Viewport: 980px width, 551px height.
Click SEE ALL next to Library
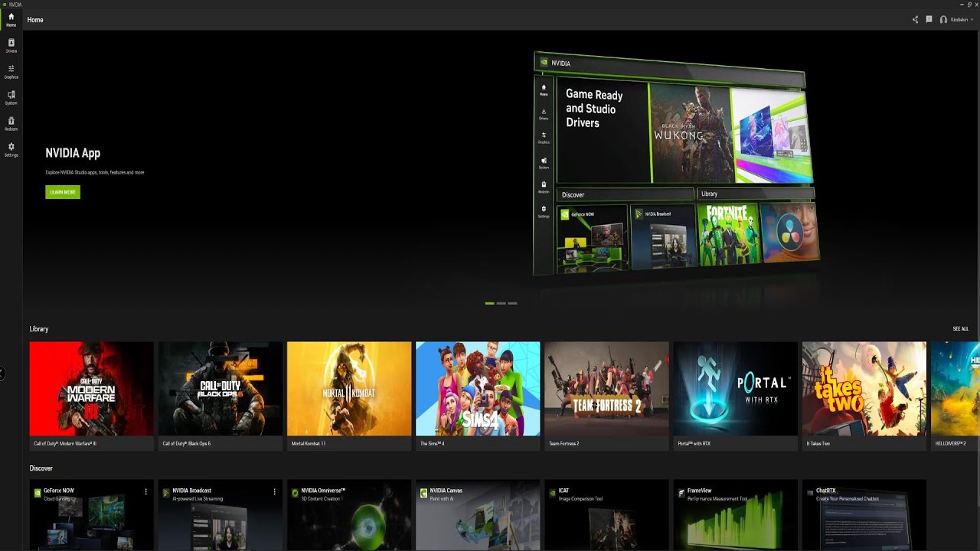[x=960, y=329]
